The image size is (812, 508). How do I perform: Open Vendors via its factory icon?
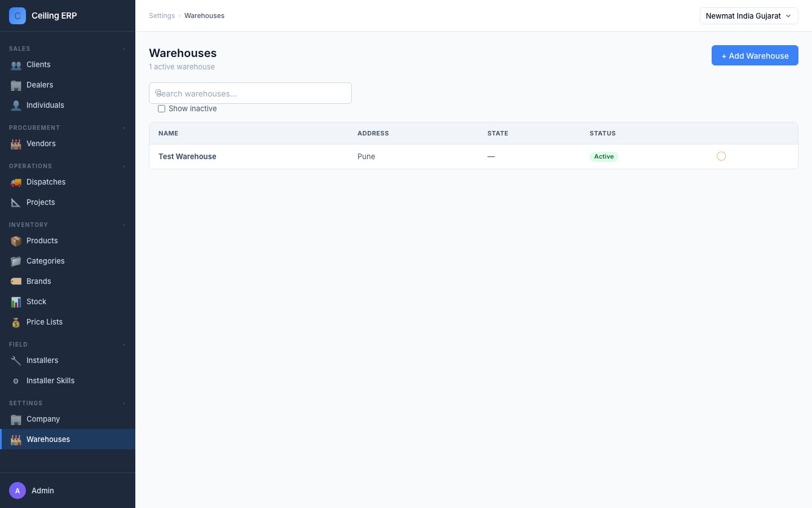point(16,144)
